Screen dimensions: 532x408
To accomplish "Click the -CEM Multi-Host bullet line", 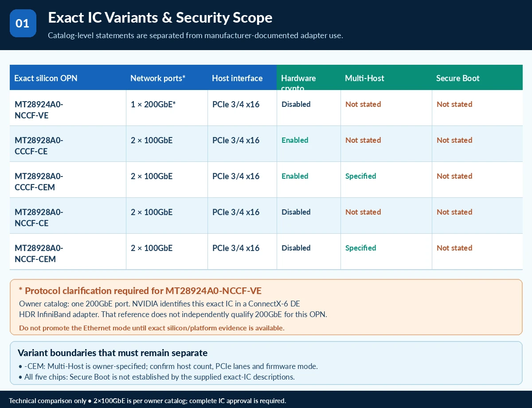I will coord(168,366).
